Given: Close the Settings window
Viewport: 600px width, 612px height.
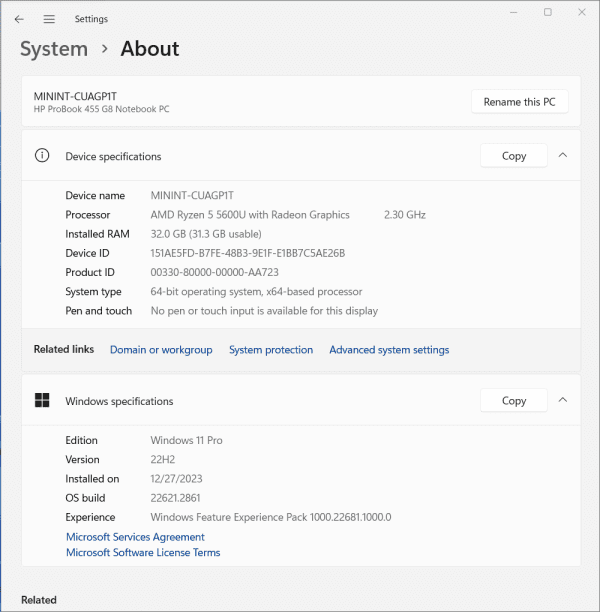Looking at the screenshot, I should click(582, 12).
